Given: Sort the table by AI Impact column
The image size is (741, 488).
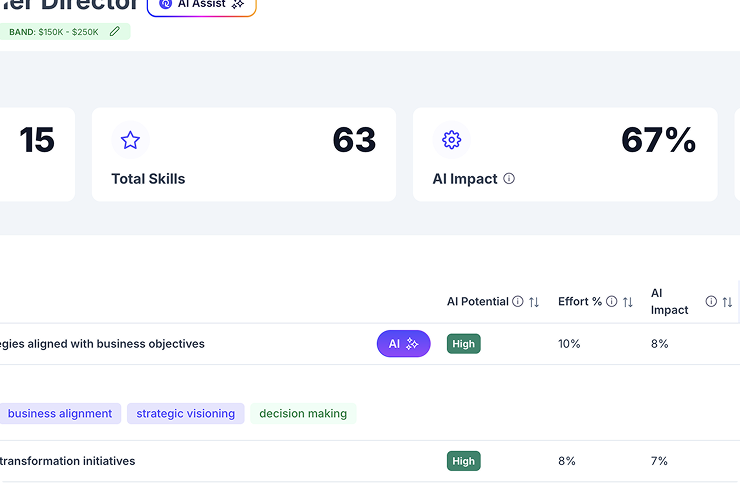Looking at the screenshot, I should pyautogui.click(x=727, y=302).
